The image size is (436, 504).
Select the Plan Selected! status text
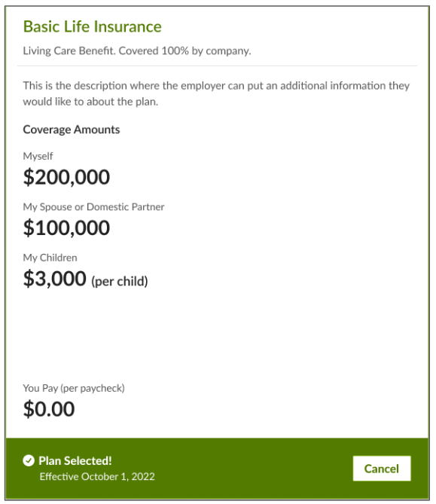[75, 460]
